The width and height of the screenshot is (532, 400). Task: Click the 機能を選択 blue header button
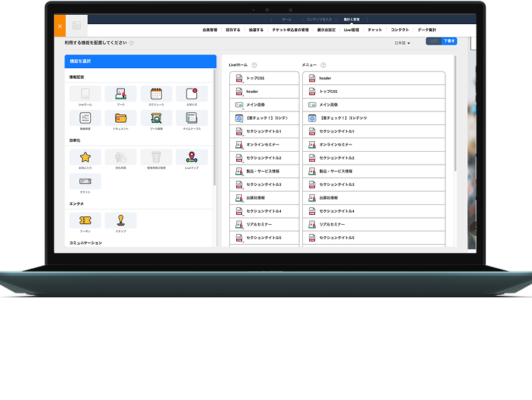pyautogui.click(x=140, y=62)
